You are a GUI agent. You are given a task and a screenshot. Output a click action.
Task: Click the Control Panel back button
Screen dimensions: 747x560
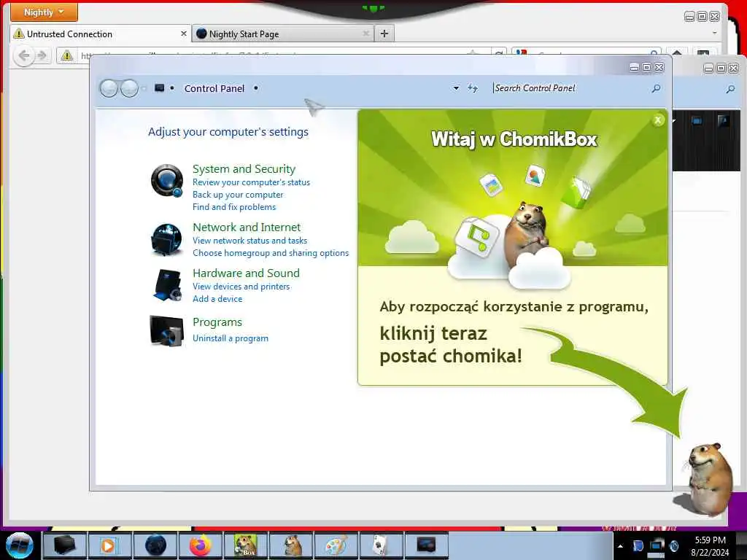click(x=109, y=88)
